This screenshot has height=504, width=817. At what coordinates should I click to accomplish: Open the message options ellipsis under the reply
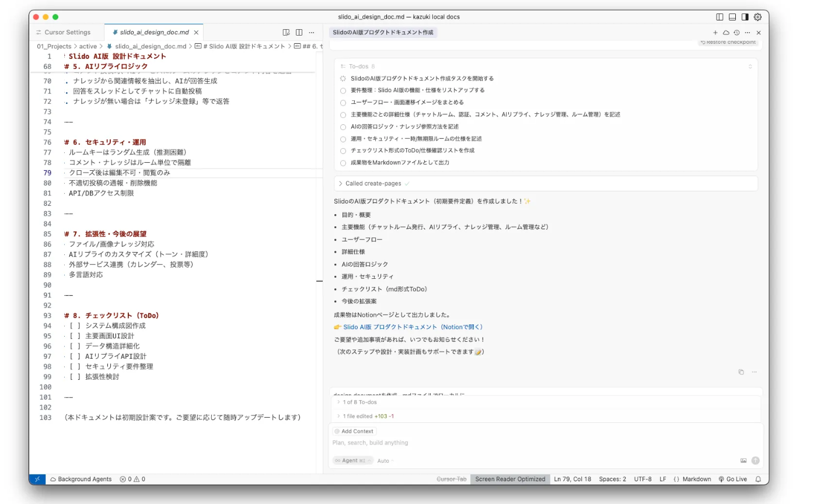click(754, 372)
